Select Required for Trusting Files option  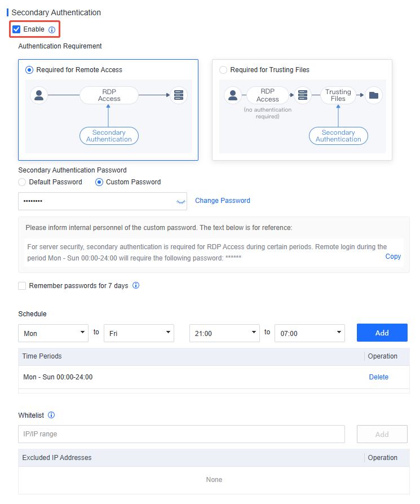tap(223, 70)
